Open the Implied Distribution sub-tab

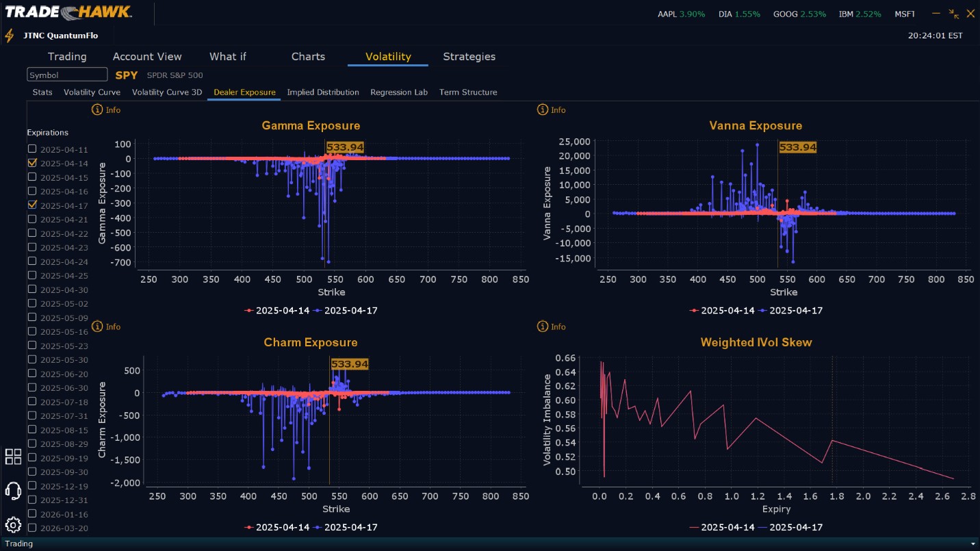click(323, 92)
